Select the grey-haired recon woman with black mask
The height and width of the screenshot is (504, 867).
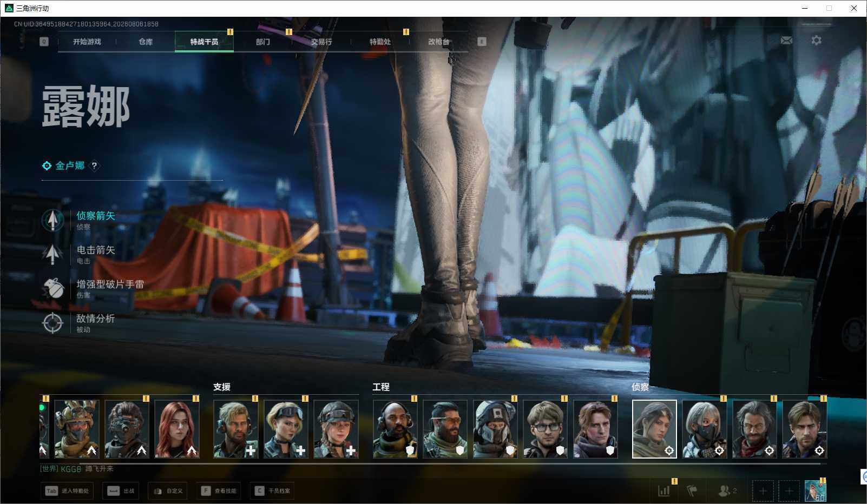(705, 429)
